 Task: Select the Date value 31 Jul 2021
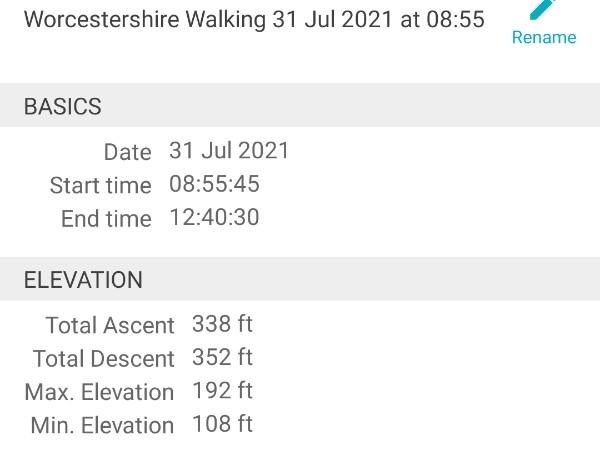click(229, 150)
